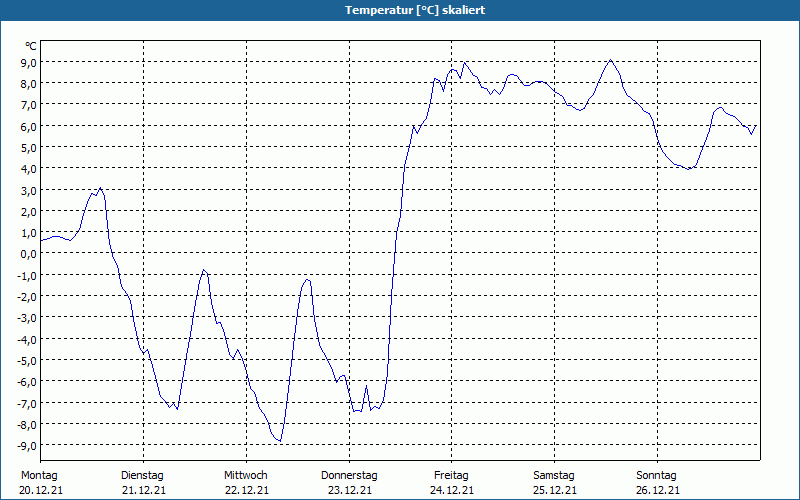800x500 pixels.
Task: Click the 5,0 value on temperature axis
Action: [28, 147]
